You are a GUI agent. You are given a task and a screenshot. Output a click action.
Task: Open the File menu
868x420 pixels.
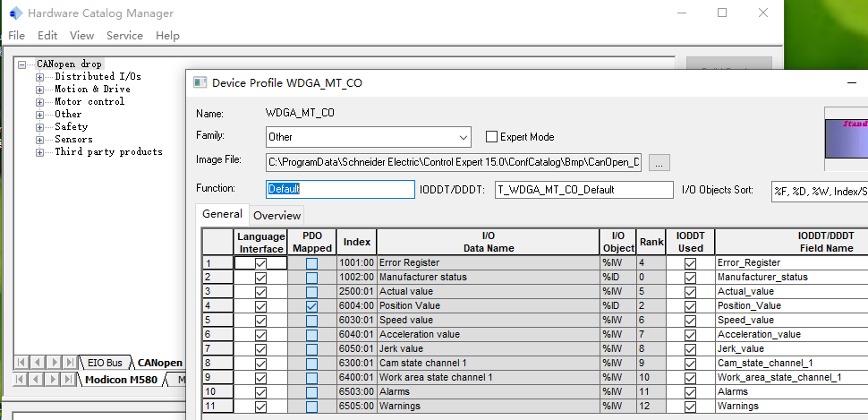(x=17, y=36)
